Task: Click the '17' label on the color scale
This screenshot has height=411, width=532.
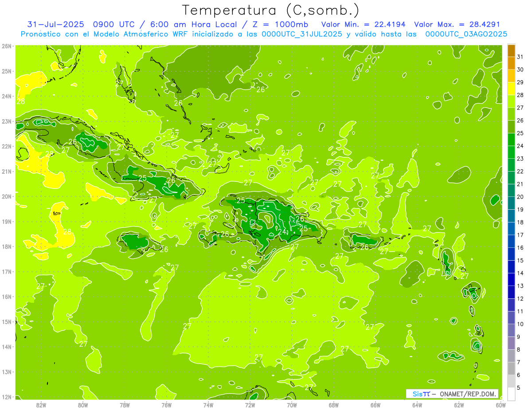Action: pos(520,235)
